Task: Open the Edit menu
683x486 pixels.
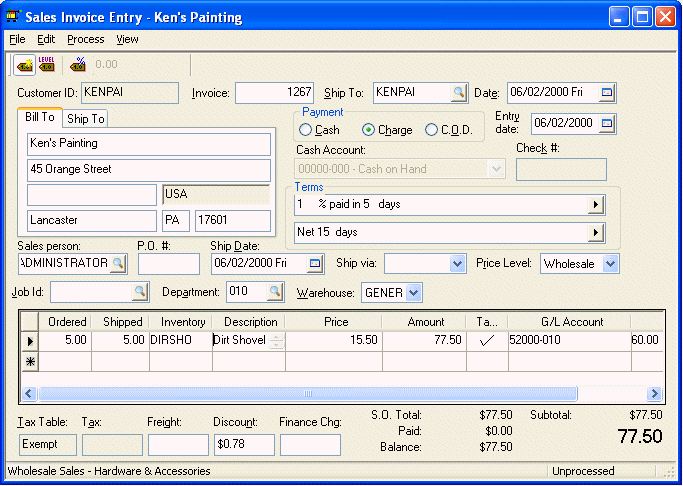Action: pos(46,39)
